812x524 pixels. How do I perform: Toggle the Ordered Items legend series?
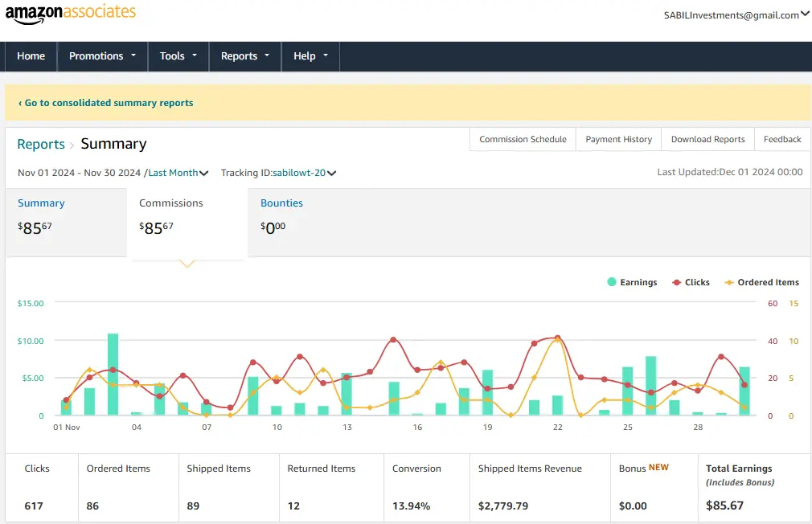point(762,282)
